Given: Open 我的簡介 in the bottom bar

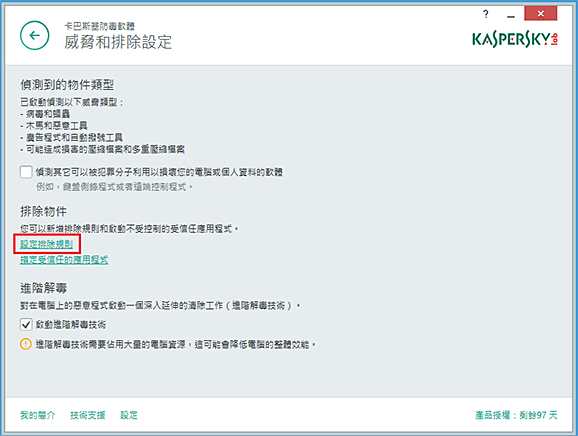Looking at the screenshot, I should [38, 415].
